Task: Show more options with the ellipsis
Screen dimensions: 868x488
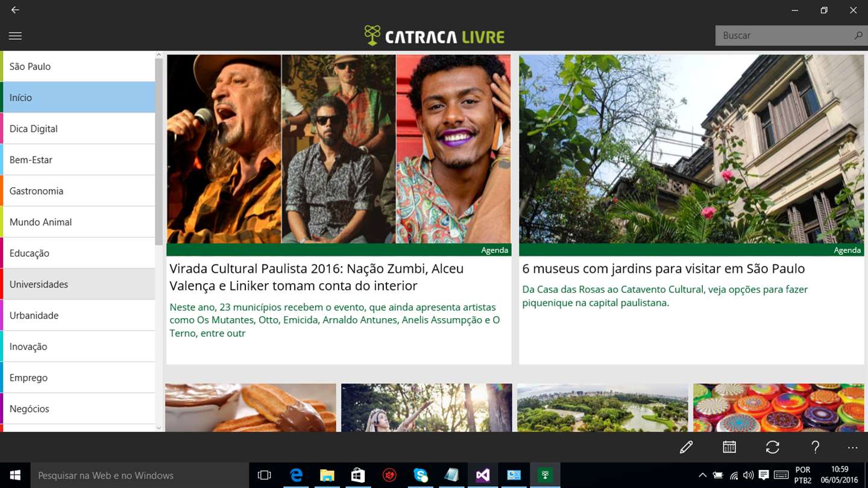Action: click(x=852, y=448)
